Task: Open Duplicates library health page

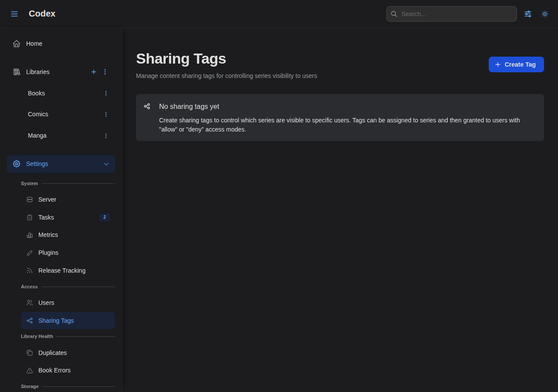Action: tap(68, 353)
